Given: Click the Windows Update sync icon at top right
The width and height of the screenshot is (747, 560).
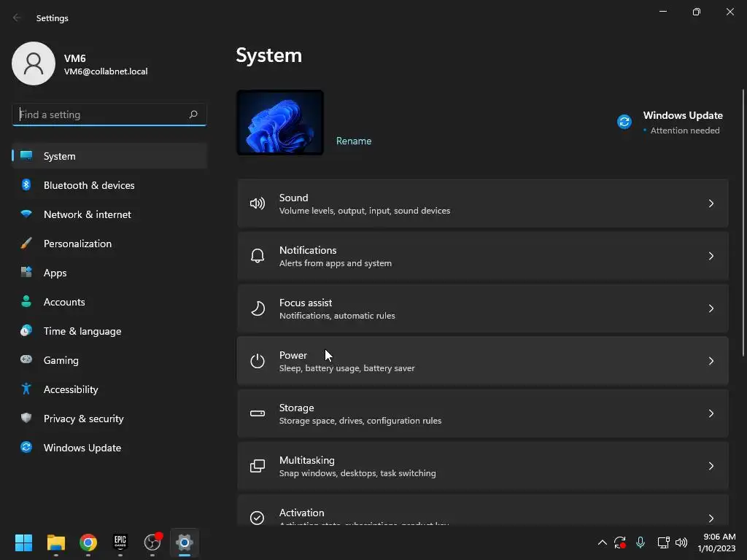Looking at the screenshot, I should tap(624, 122).
